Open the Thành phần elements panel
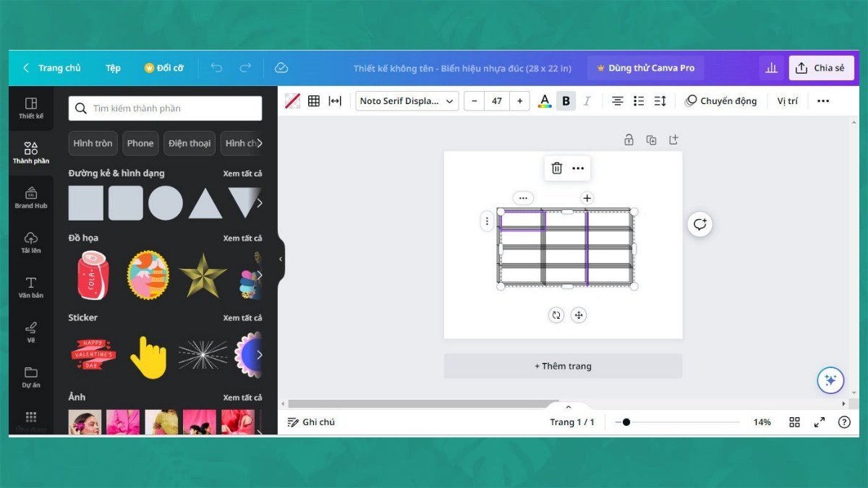 tap(31, 153)
